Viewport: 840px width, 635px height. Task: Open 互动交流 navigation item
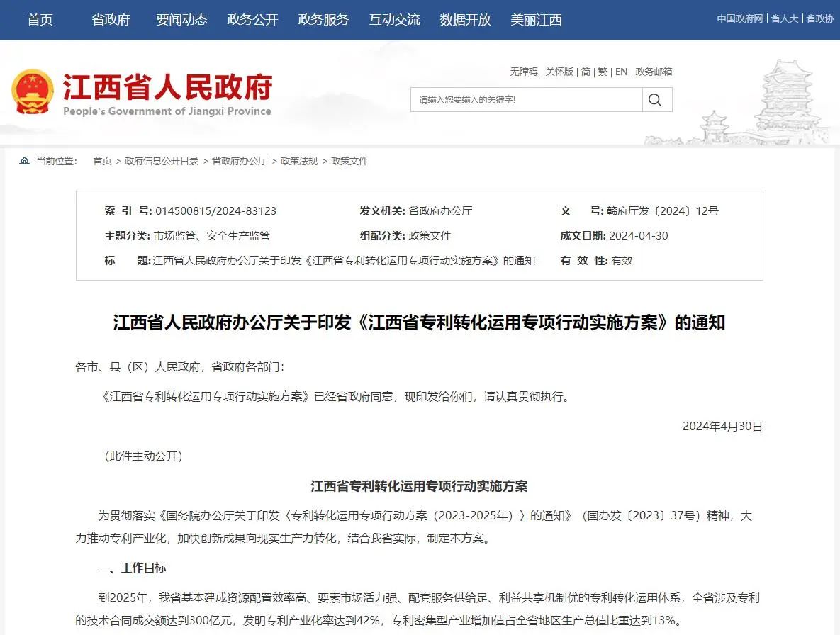point(394,20)
